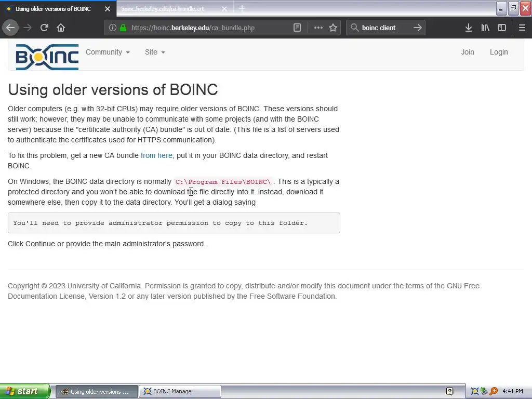The image size is (532, 399).
Task: Open the Firefox hamburger menu
Action: pyautogui.click(x=522, y=28)
